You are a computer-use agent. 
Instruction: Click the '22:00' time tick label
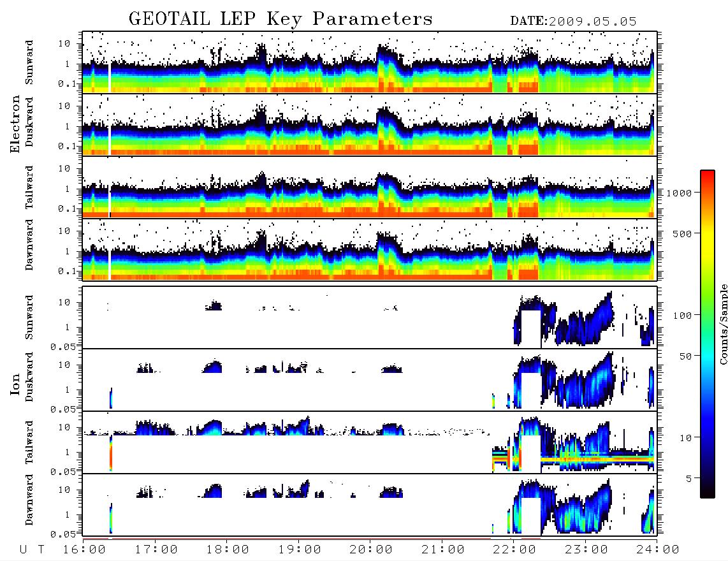(514, 550)
